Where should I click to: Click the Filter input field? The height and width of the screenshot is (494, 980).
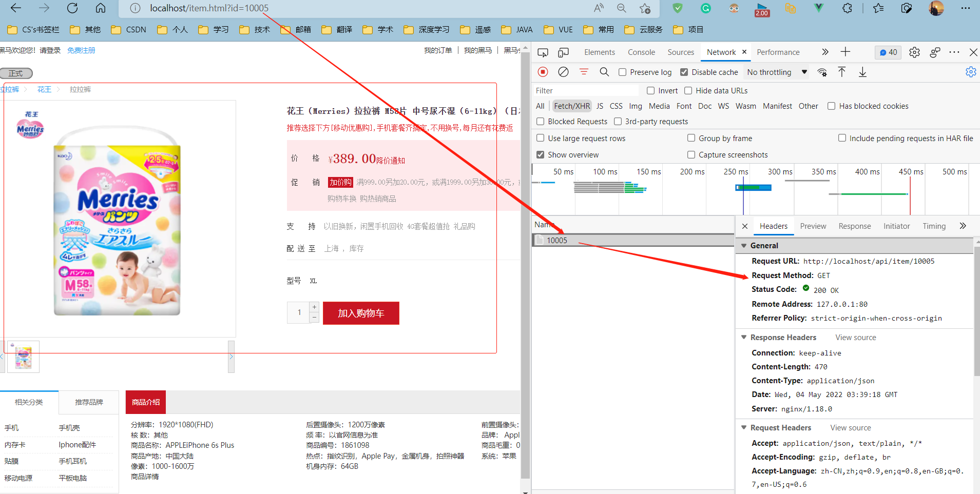pos(586,91)
